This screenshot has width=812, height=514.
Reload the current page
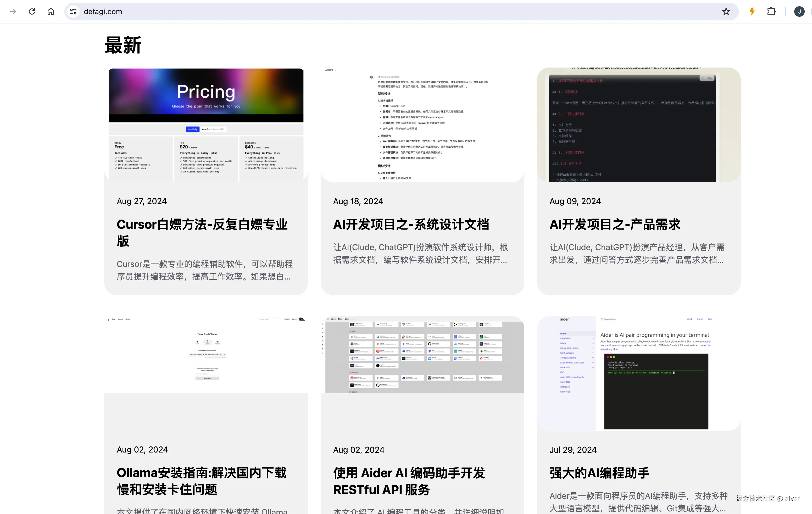32,11
